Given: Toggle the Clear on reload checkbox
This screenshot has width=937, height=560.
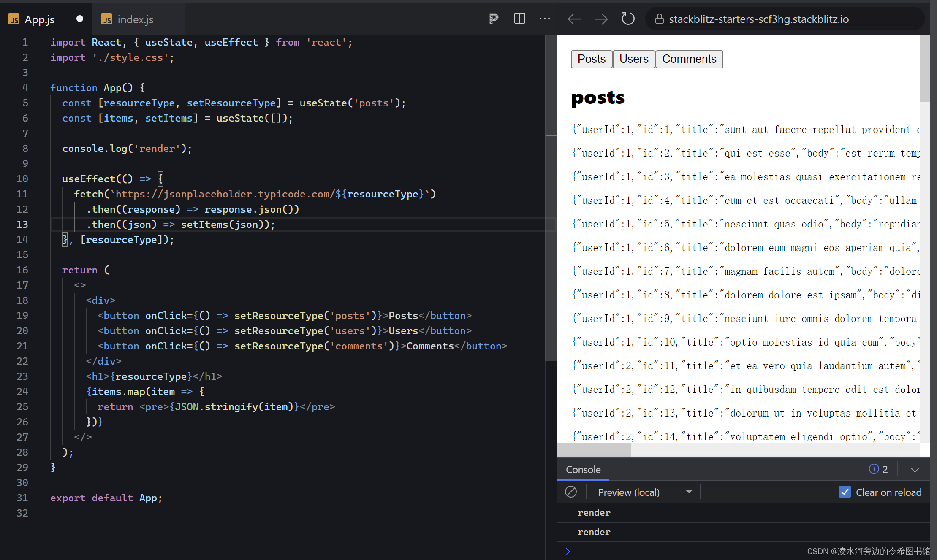Looking at the screenshot, I should (845, 492).
